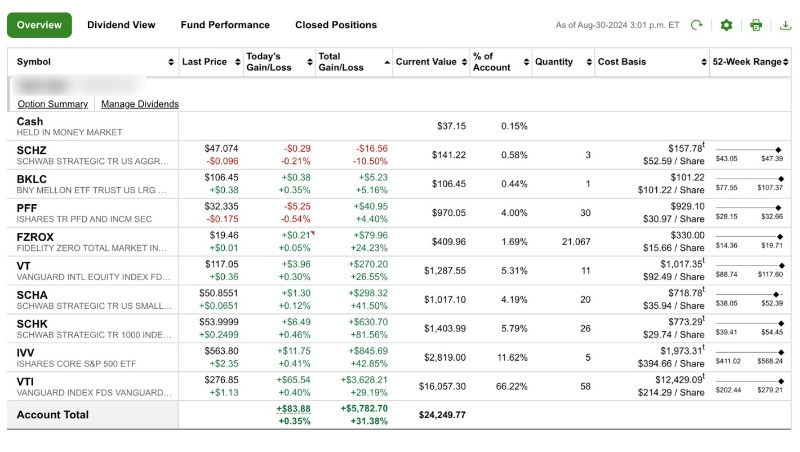Open the settings gear icon
Screen dimensions: 800x452
pyautogui.click(x=726, y=25)
